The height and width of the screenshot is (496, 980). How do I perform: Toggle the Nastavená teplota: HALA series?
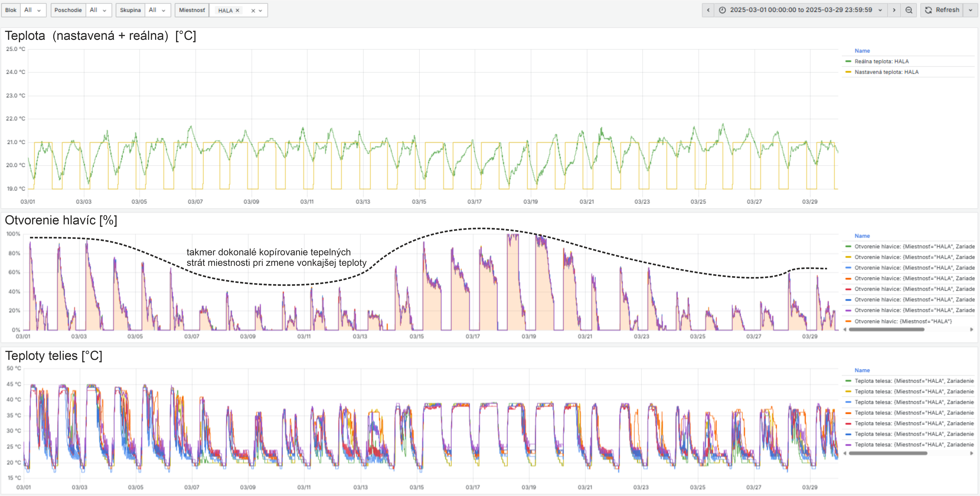click(886, 72)
